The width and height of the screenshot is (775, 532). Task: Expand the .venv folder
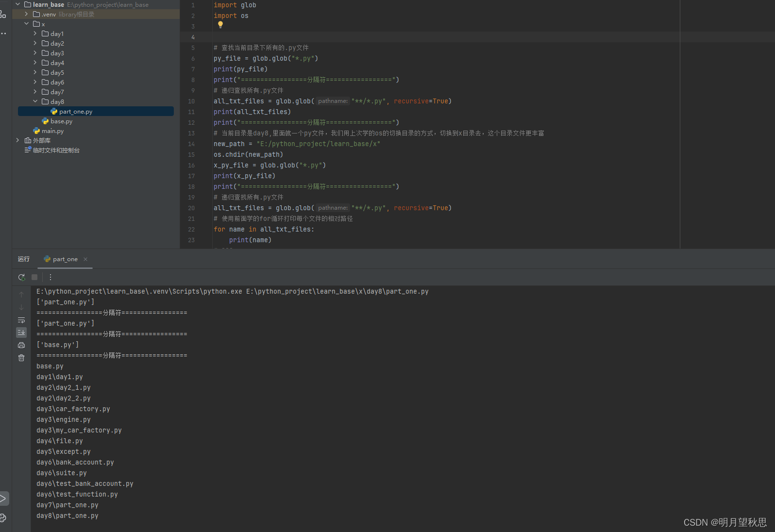(x=27, y=14)
